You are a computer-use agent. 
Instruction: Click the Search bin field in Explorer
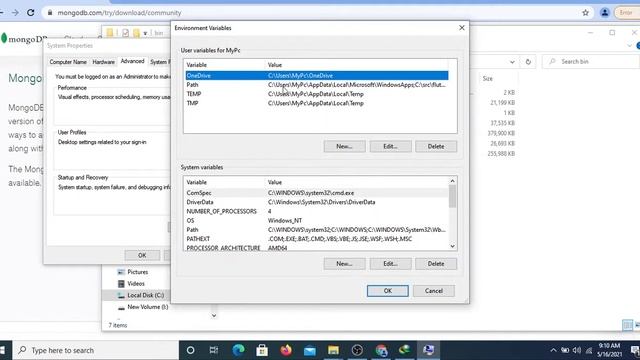pos(592,62)
